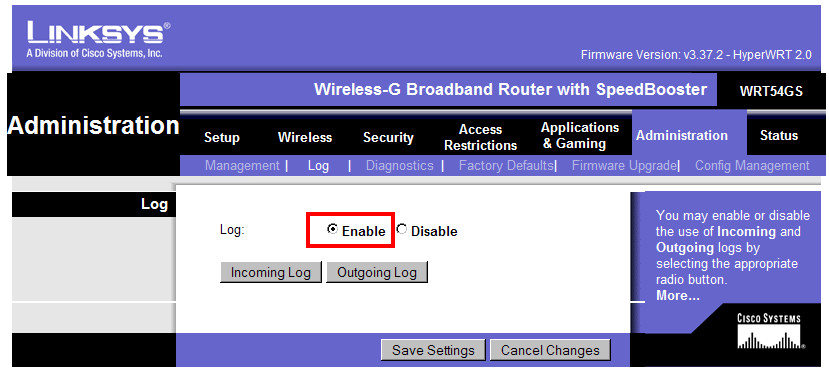Select the Log sub-tab

coord(318,166)
